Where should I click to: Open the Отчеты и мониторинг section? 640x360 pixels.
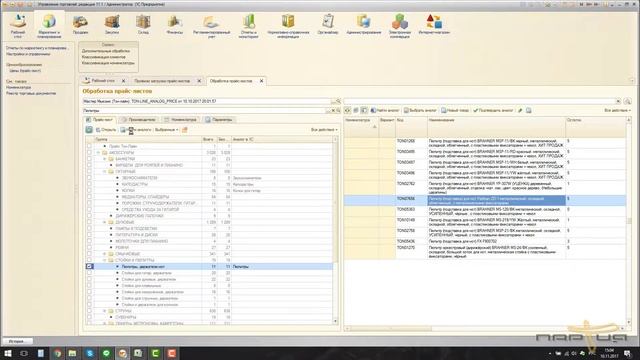249,26
